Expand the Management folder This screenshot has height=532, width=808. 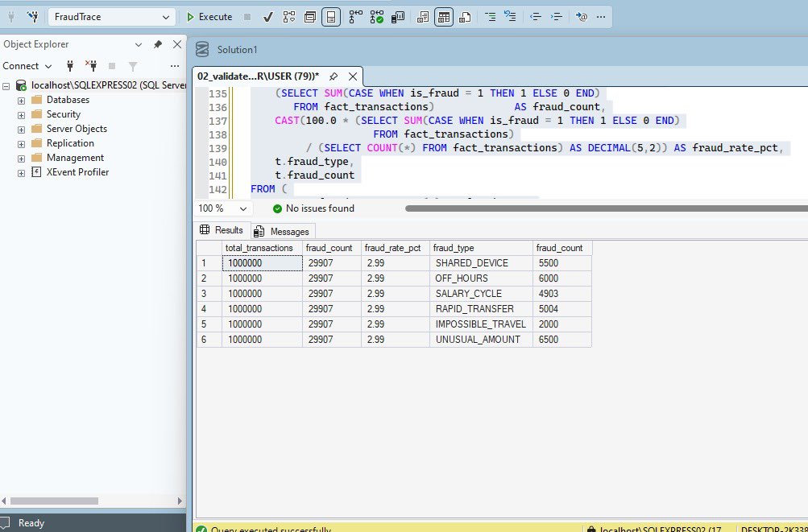tap(21, 159)
